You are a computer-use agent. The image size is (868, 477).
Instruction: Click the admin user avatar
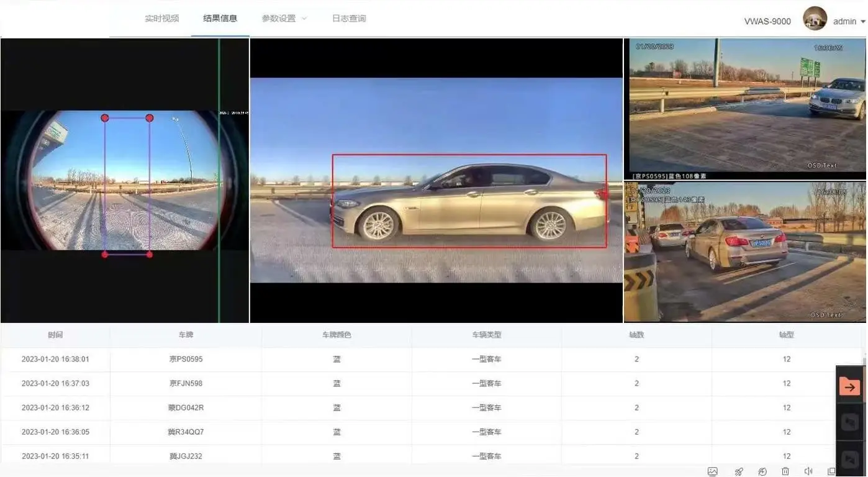click(x=815, y=19)
